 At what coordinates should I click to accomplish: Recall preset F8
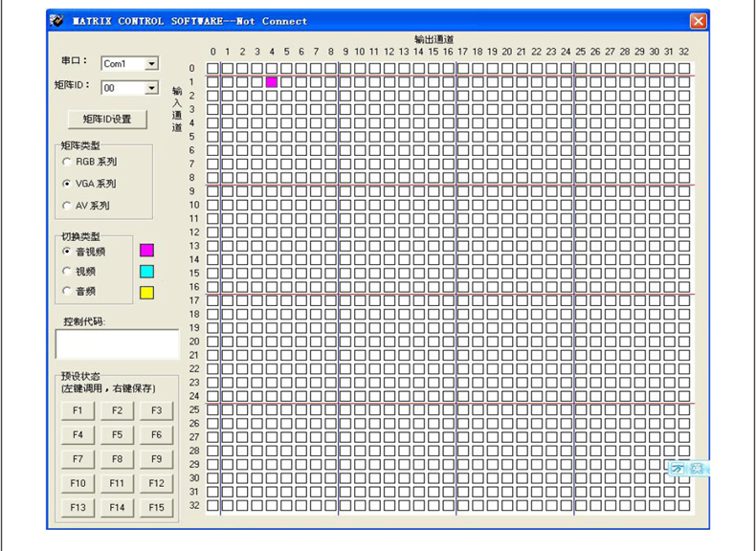[x=117, y=459]
